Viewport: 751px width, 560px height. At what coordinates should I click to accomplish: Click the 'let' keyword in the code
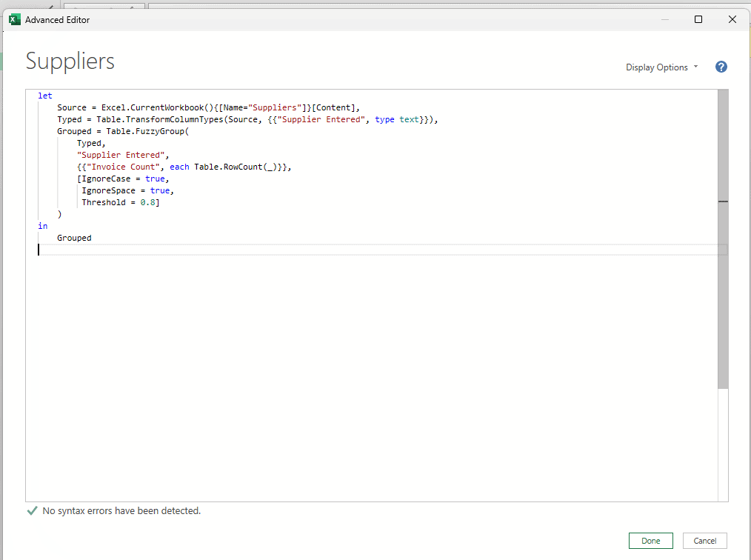(45, 96)
